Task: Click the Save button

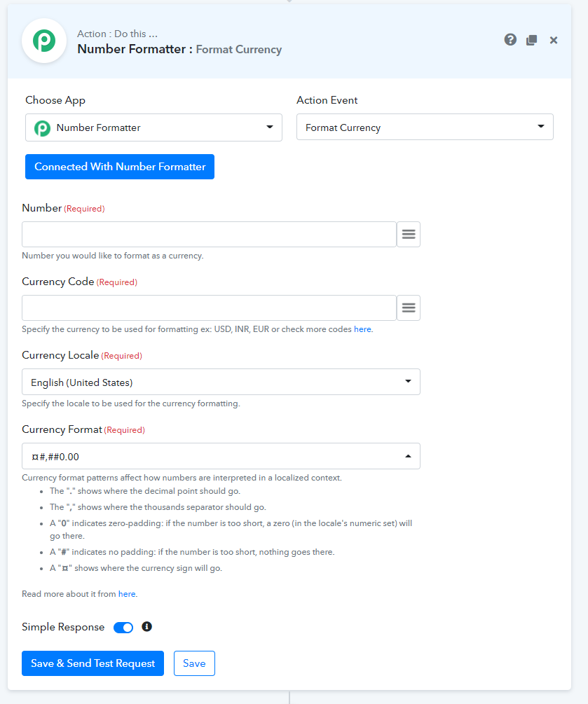Action: click(194, 663)
